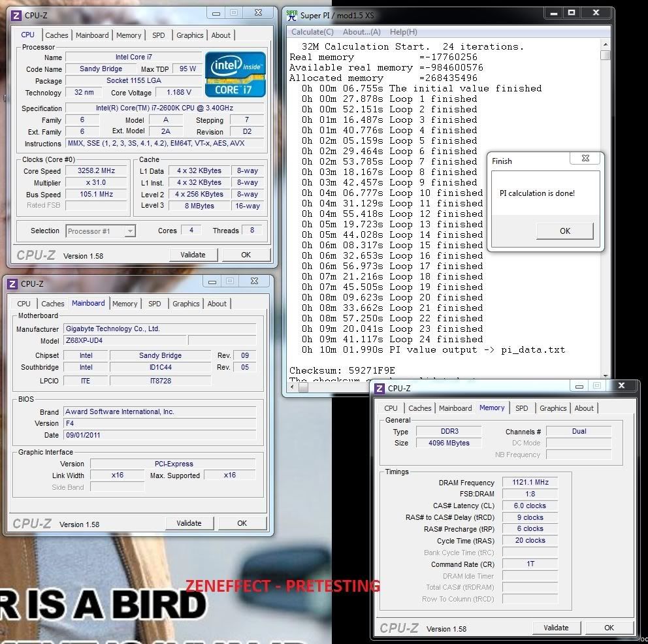Click the Super PI app icon in its title bar
Viewport: 648px width, 644px height.
point(292,15)
